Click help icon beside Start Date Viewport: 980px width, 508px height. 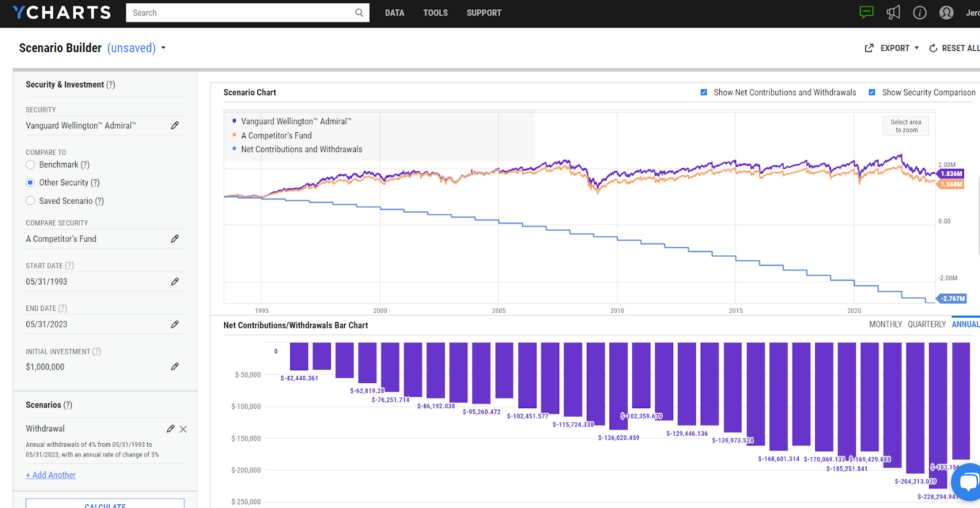(x=69, y=266)
